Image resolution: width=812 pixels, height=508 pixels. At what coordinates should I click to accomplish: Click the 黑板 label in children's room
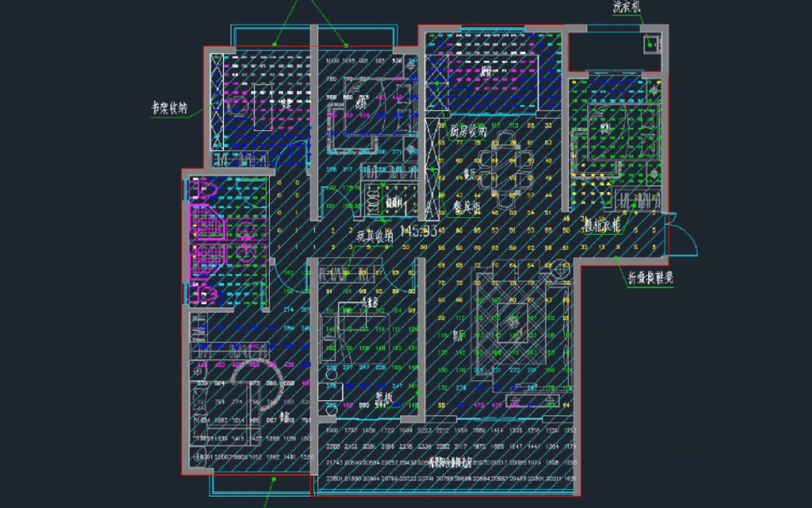click(x=384, y=399)
